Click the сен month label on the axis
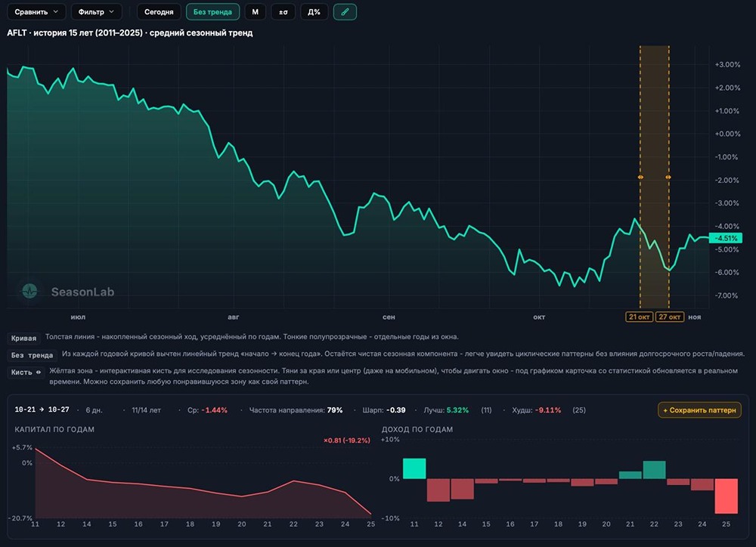Image resolution: width=756 pixels, height=547 pixels. click(x=389, y=317)
